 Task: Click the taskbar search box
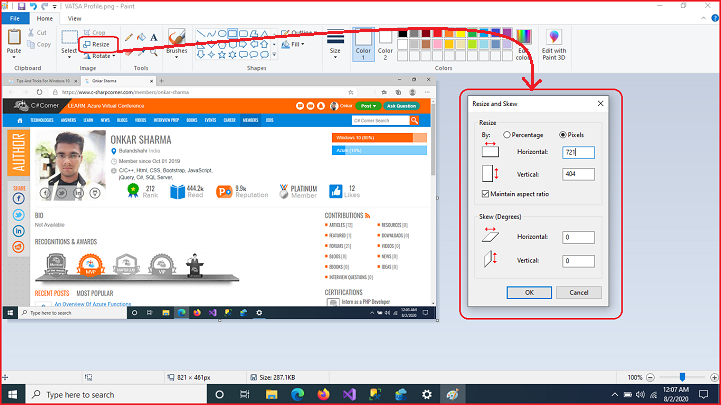point(116,394)
